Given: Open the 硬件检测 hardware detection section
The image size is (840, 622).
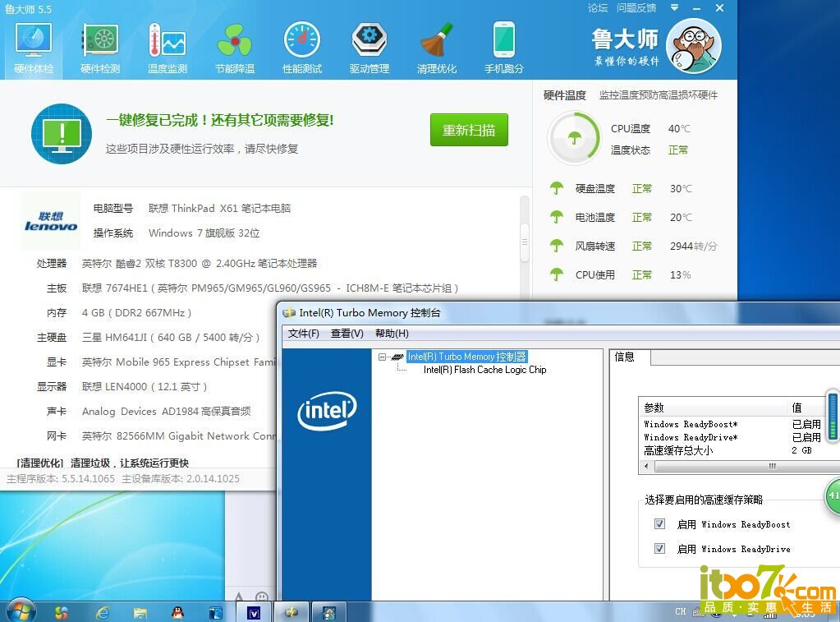Looking at the screenshot, I should [100, 48].
